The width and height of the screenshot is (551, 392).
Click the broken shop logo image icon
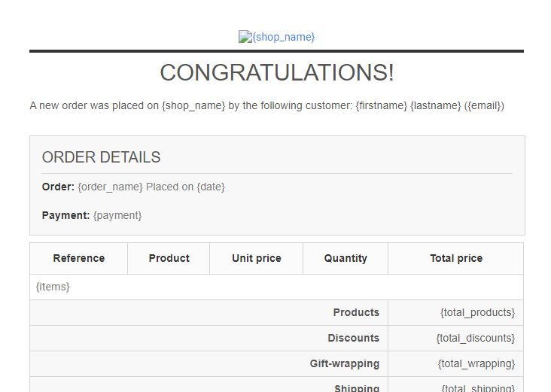pyautogui.click(x=245, y=36)
